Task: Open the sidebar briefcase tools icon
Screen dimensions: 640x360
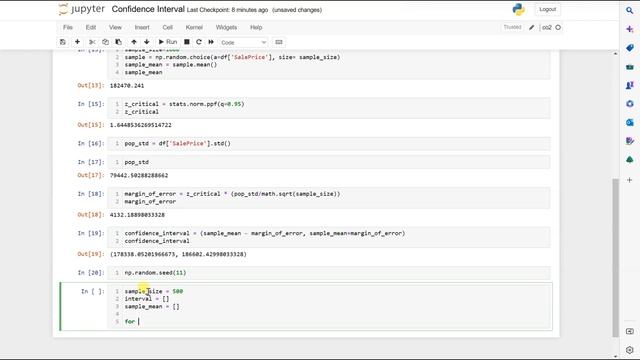Action: point(629,67)
